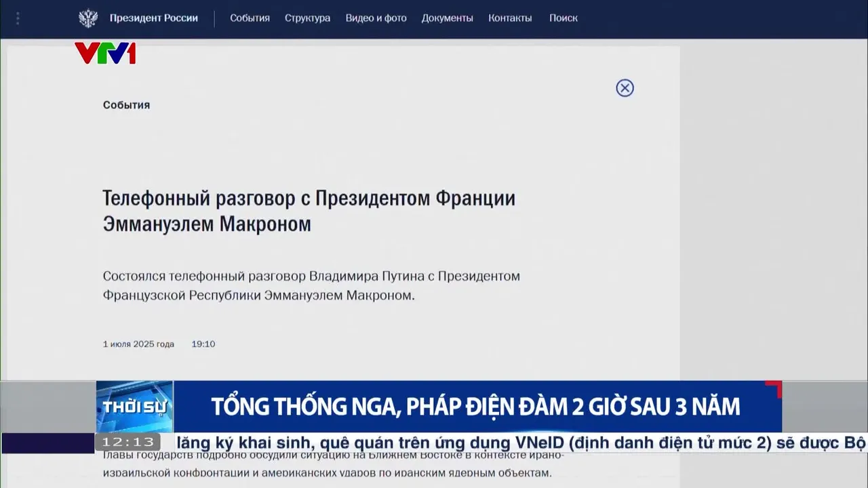Click the Контакты navigation item
The height and width of the screenshot is (488, 868).
tap(510, 18)
